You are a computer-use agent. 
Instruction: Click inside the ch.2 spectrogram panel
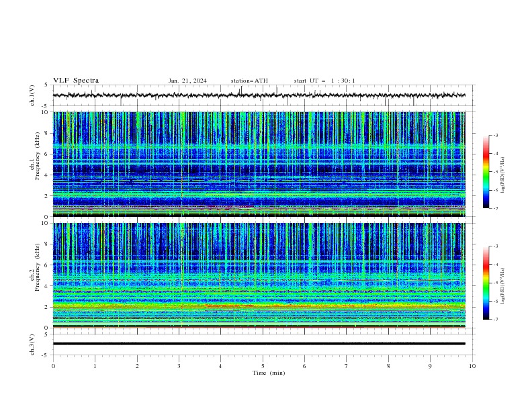click(x=259, y=275)
